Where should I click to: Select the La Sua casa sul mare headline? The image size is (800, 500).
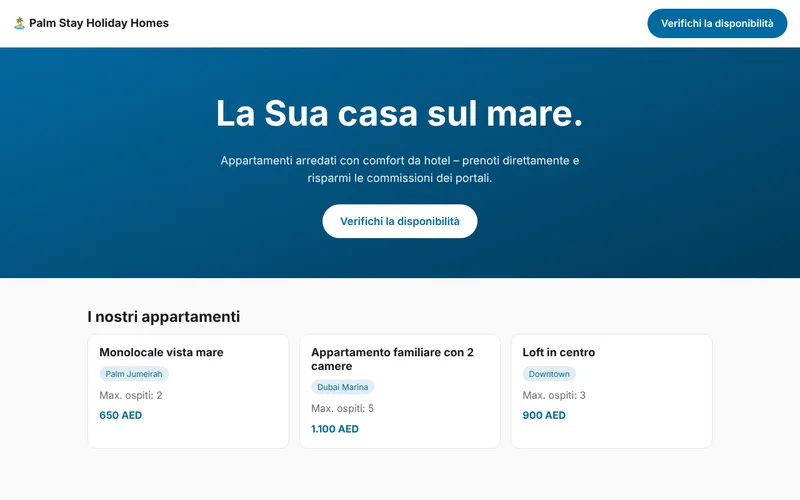coord(399,113)
